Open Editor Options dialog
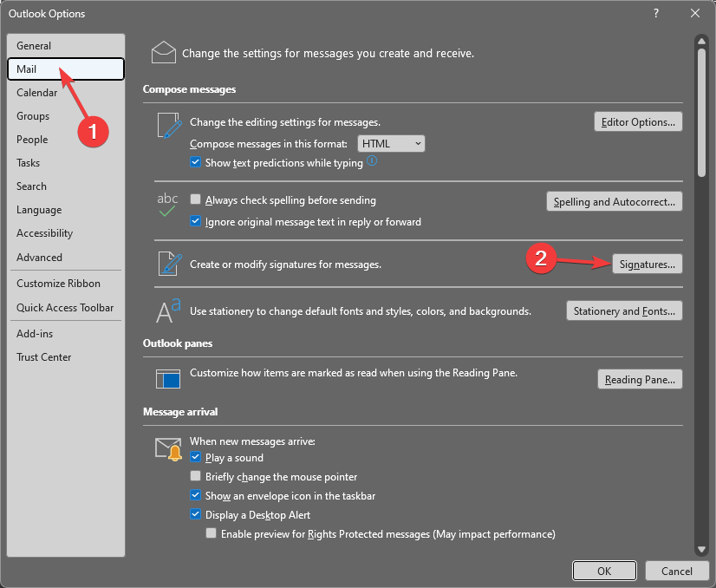 coord(638,122)
